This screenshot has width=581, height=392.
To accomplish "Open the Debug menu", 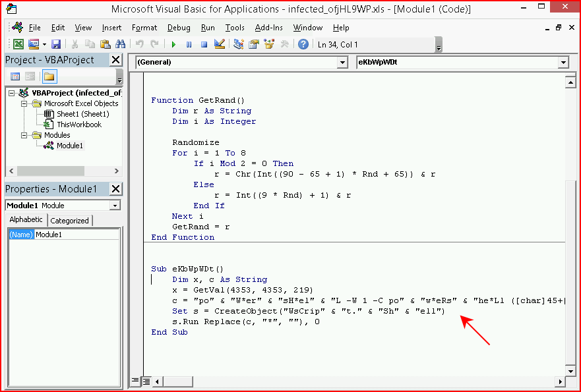I will 179,28.
